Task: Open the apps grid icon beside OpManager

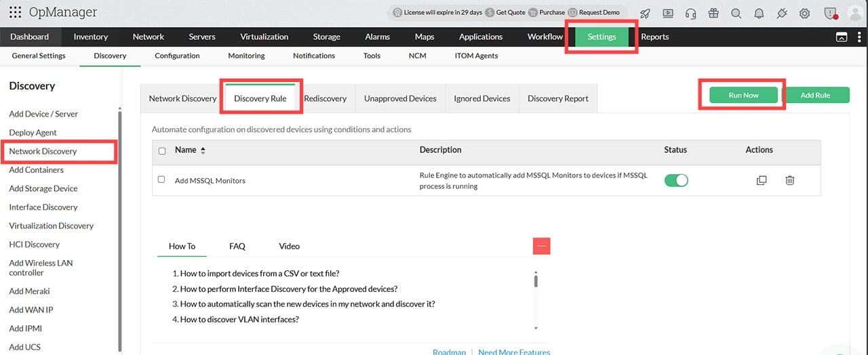Action: point(15,12)
